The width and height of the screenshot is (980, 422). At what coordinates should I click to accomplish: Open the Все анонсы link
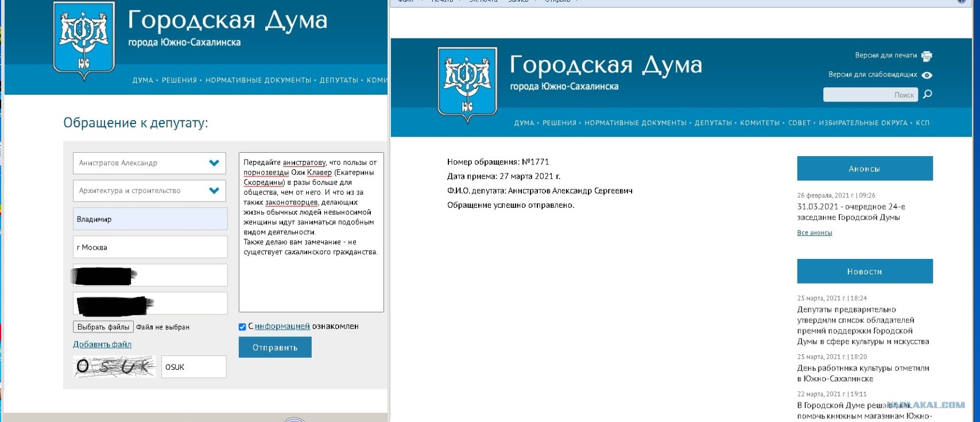coord(815,233)
